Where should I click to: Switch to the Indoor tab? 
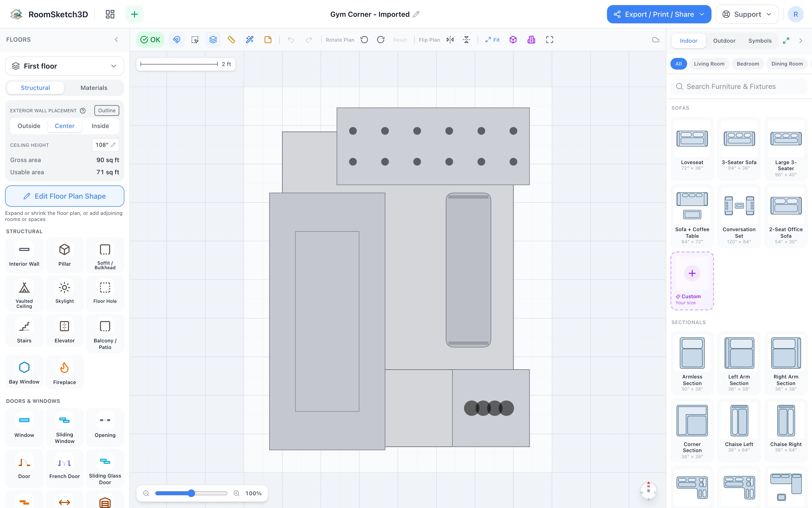pos(688,41)
